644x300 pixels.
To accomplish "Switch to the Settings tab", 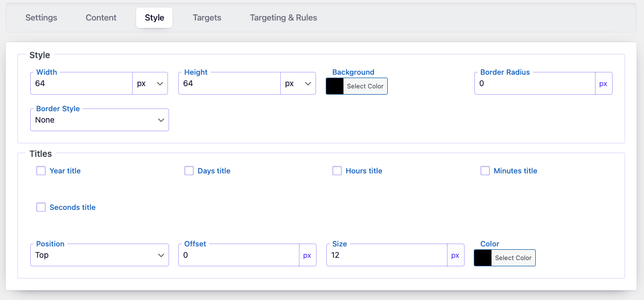I will pyautogui.click(x=41, y=18).
